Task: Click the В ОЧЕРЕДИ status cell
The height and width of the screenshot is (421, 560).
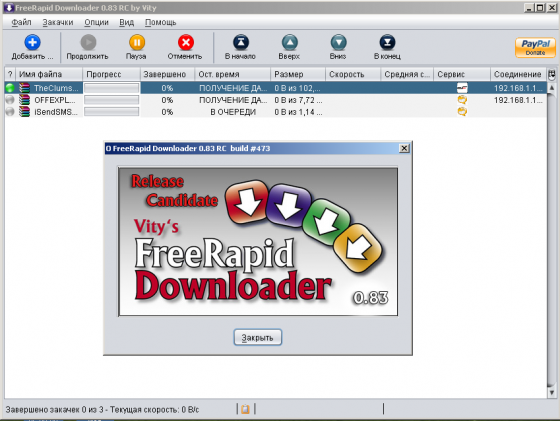Action: pyautogui.click(x=233, y=112)
